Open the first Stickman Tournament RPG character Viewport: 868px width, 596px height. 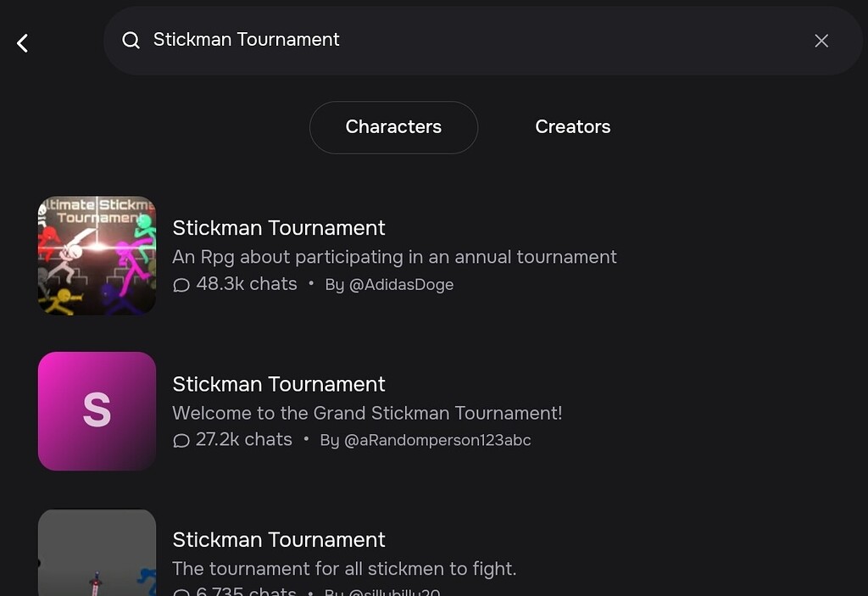(279, 228)
